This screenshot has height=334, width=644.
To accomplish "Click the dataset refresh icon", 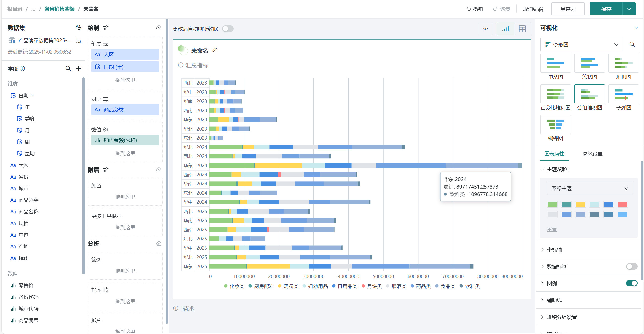I will pos(78,28).
